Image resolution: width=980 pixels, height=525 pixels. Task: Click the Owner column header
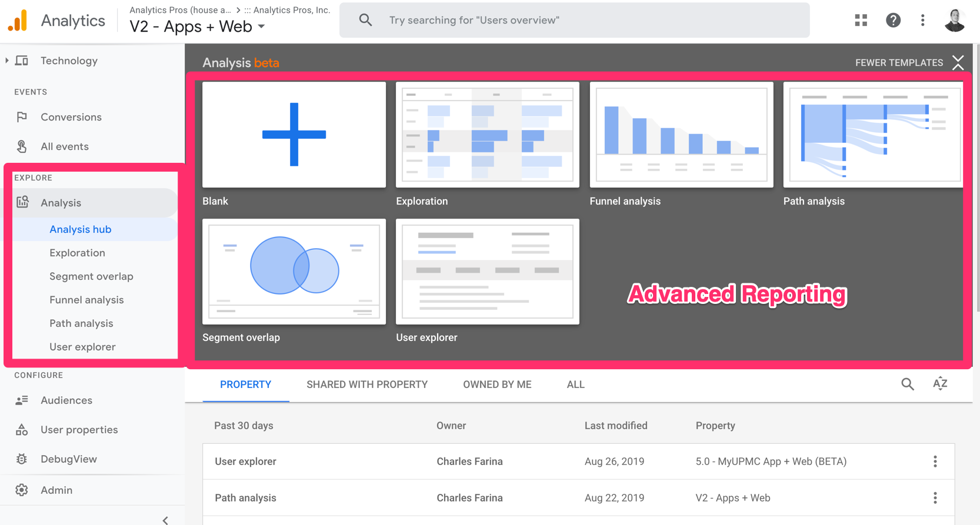click(451, 426)
